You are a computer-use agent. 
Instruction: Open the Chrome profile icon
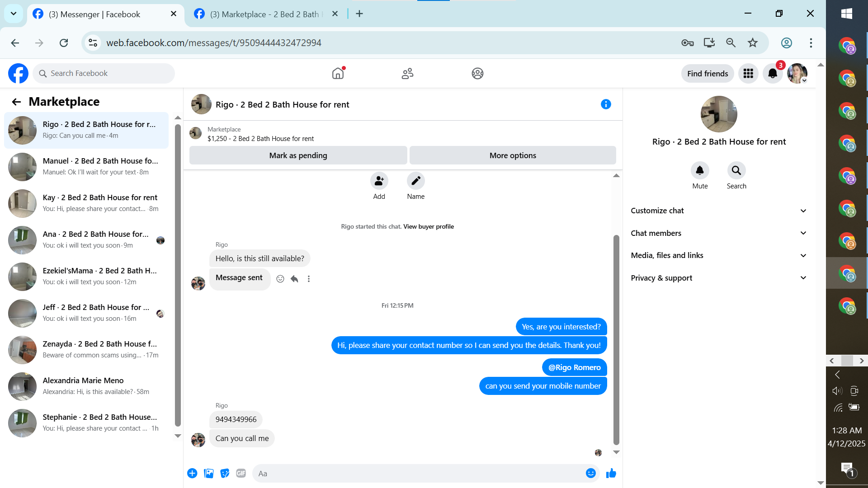click(787, 43)
